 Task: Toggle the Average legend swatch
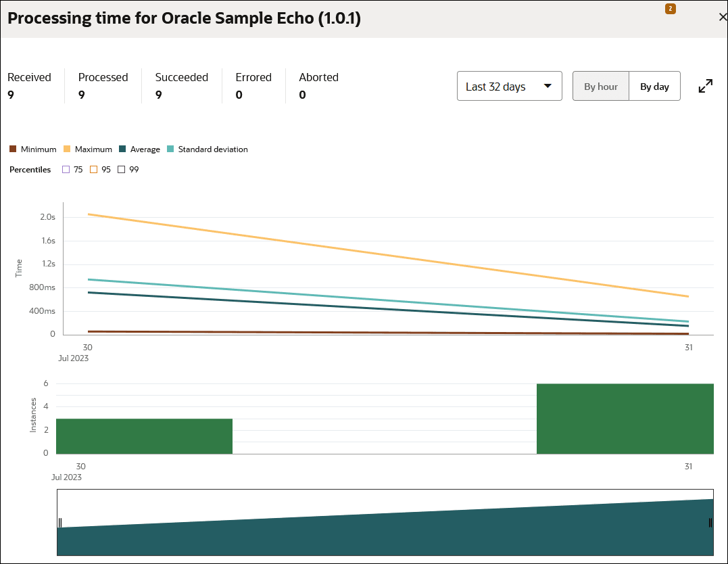click(122, 149)
